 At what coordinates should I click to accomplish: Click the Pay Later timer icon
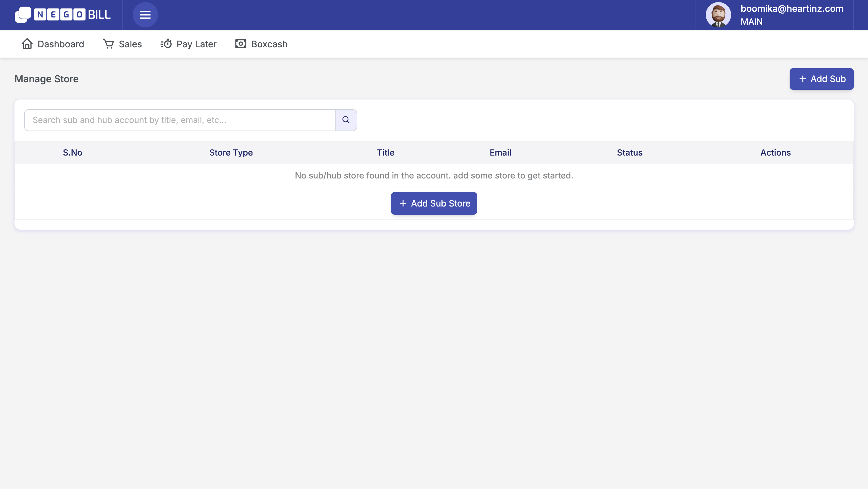tap(166, 44)
